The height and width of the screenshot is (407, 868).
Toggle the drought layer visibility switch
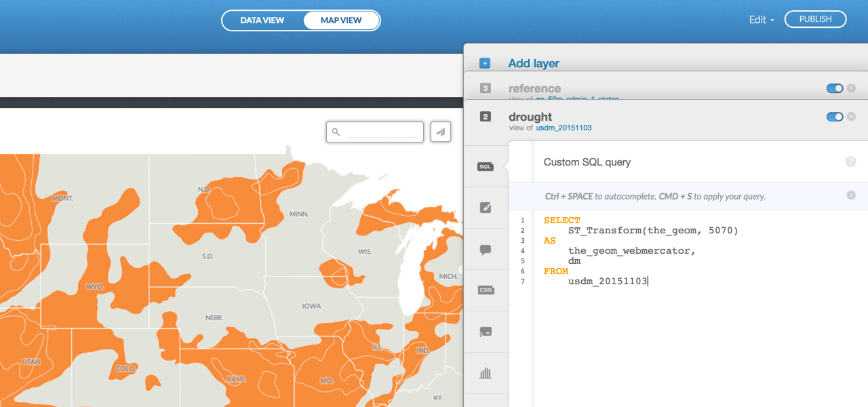[833, 117]
